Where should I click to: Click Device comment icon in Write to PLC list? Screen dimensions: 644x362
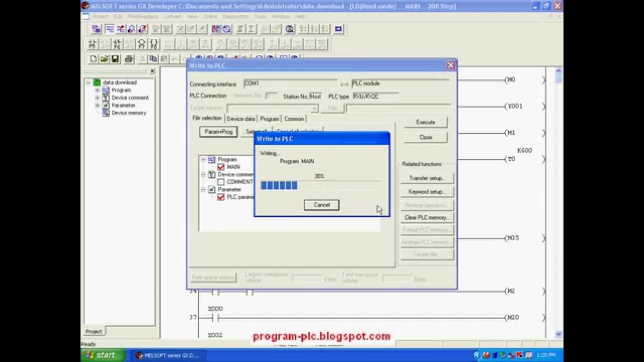tap(212, 174)
